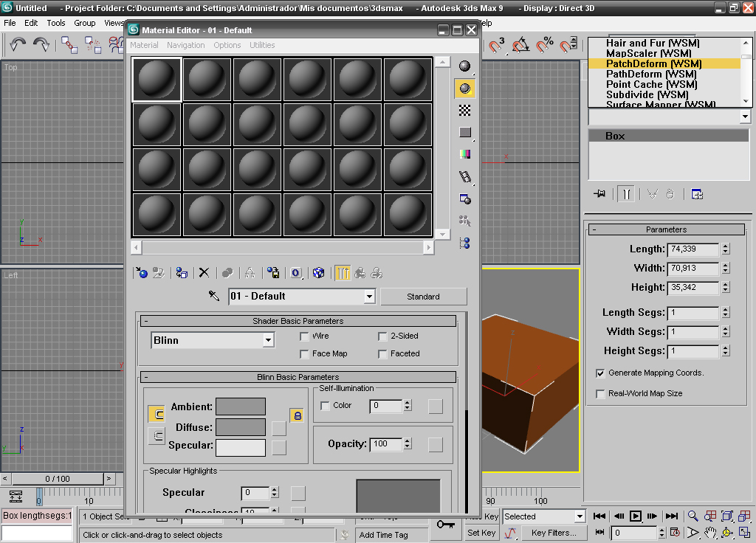The width and height of the screenshot is (756, 543).
Task: Toggle the Ambient-Diffuse color lock button
Action: click(x=157, y=414)
